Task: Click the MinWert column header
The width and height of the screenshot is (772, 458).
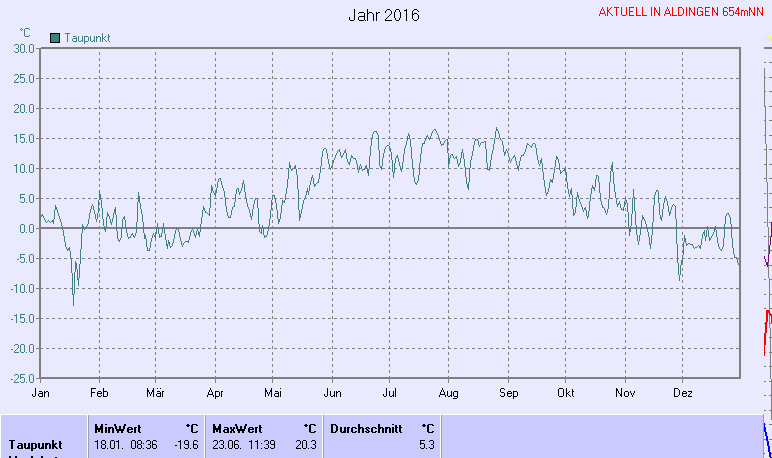Action: coord(117,428)
